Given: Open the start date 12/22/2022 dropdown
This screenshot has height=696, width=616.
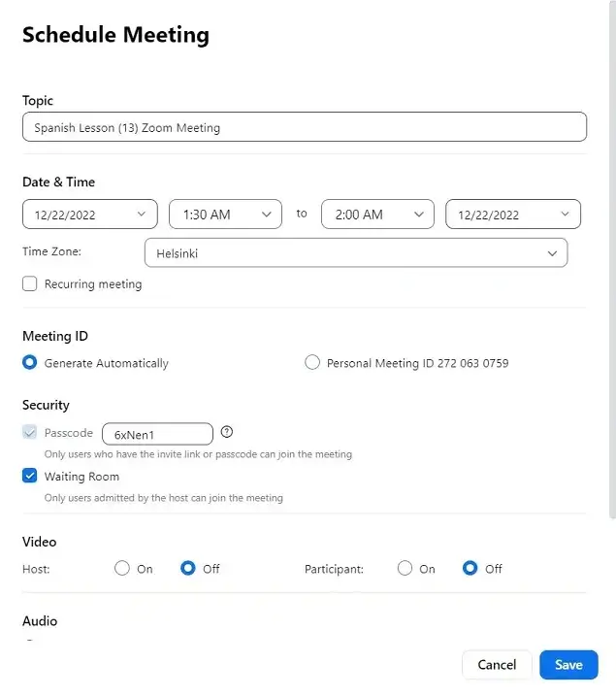Looking at the screenshot, I should (90, 215).
